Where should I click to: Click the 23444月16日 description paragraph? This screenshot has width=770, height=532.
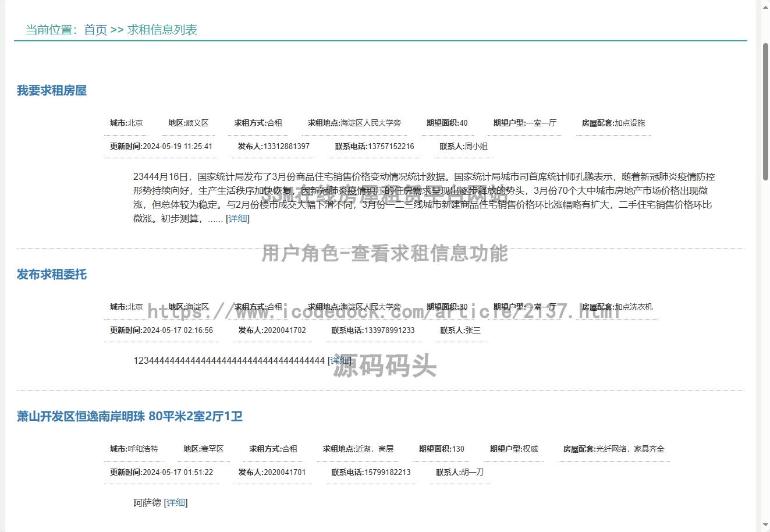[424, 198]
